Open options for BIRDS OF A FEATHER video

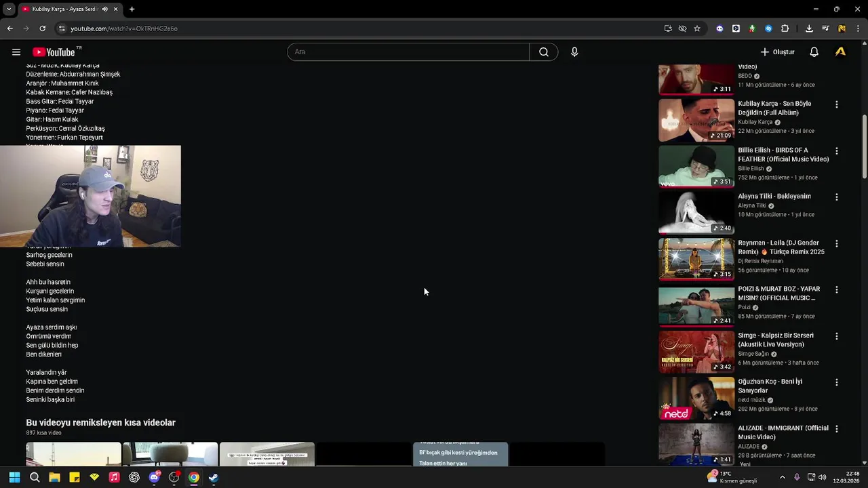coord(836,151)
